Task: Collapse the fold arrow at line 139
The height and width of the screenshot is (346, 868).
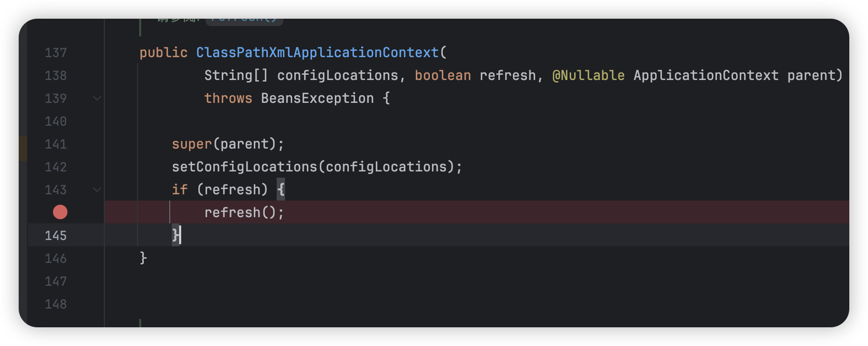Action: [x=97, y=98]
